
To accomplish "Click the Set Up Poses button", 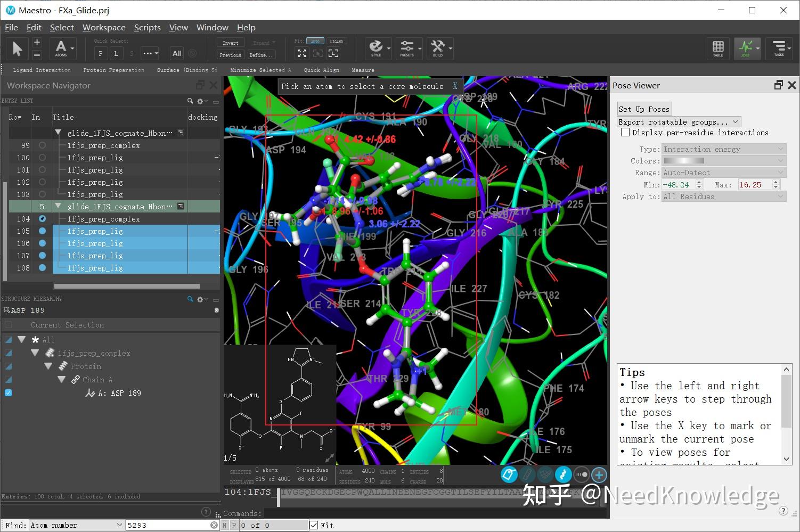I will (644, 109).
